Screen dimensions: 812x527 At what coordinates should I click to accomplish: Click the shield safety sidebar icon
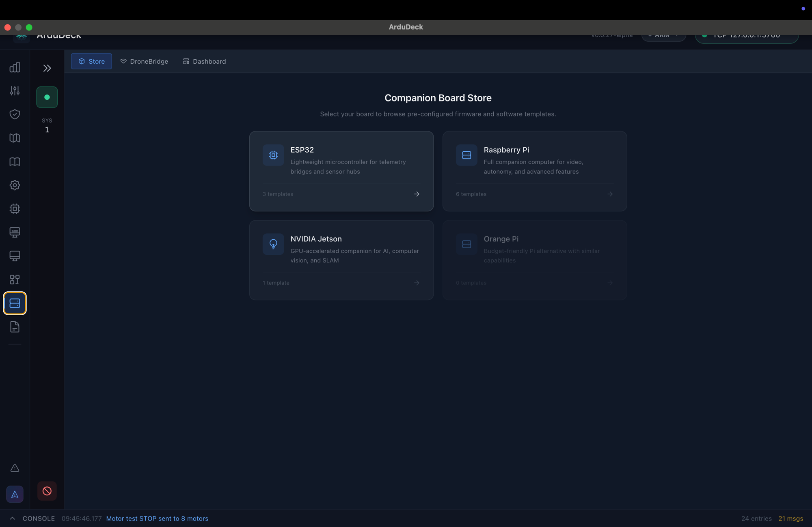(x=15, y=114)
